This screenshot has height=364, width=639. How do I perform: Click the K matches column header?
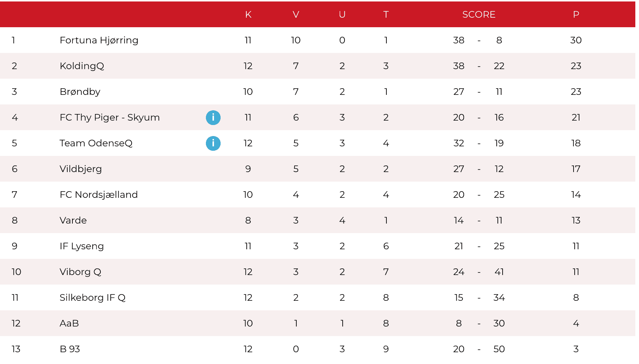point(248,15)
